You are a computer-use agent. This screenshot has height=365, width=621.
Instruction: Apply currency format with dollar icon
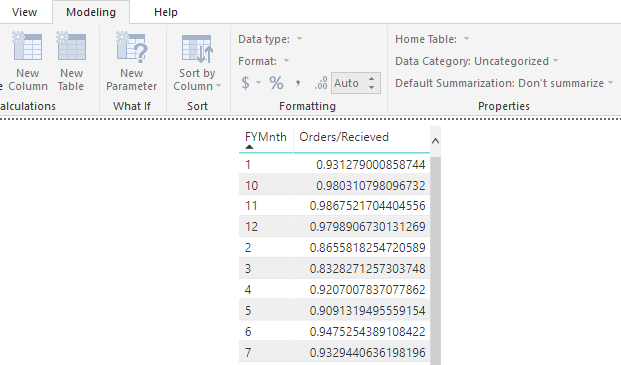(x=246, y=83)
